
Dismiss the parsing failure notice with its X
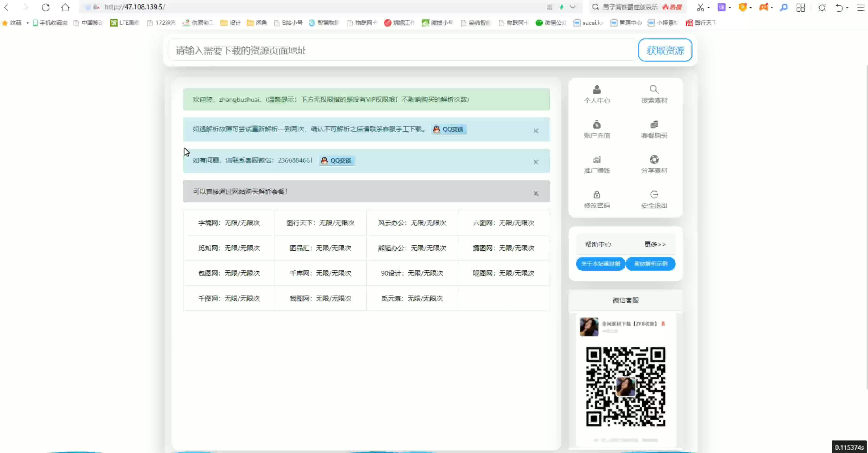[x=536, y=131]
